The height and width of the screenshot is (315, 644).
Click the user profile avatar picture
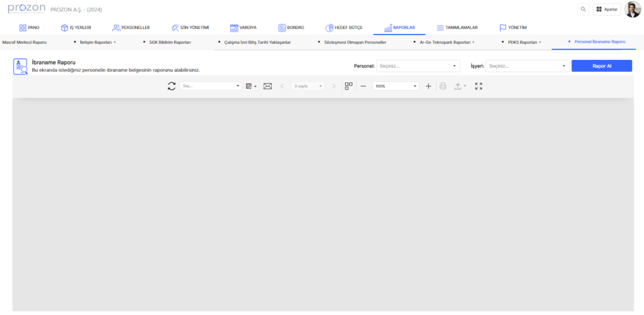click(x=632, y=9)
